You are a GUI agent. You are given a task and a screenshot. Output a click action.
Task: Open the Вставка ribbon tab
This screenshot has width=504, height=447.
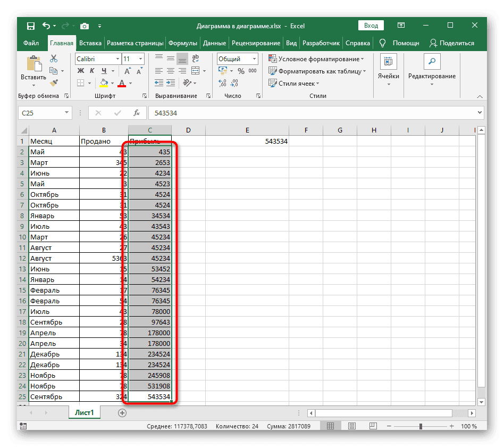(90, 43)
